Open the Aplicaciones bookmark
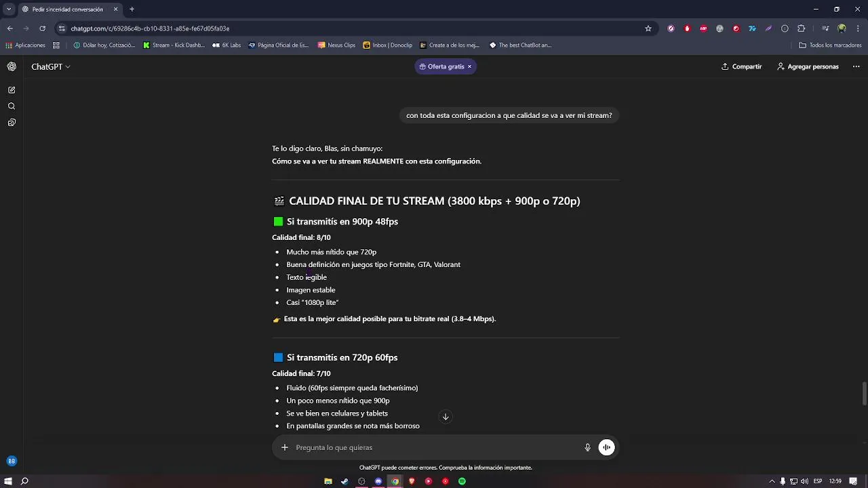868x488 pixels. 26,45
